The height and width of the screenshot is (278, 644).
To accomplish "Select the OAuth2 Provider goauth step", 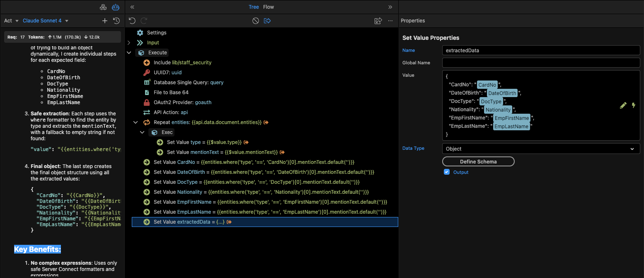I will (x=182, y=102).
